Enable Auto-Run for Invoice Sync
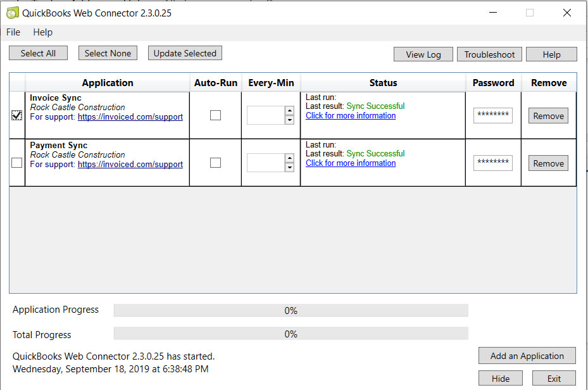The width and height of the screenshot is (588, 390). point(215,115)
